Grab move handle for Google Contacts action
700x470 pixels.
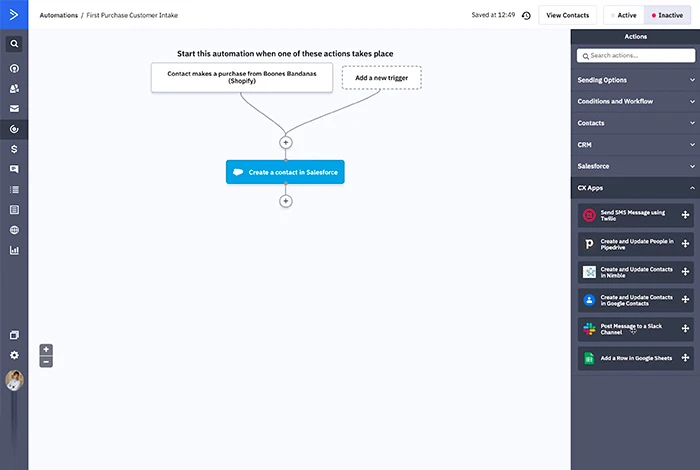[685, 299]
